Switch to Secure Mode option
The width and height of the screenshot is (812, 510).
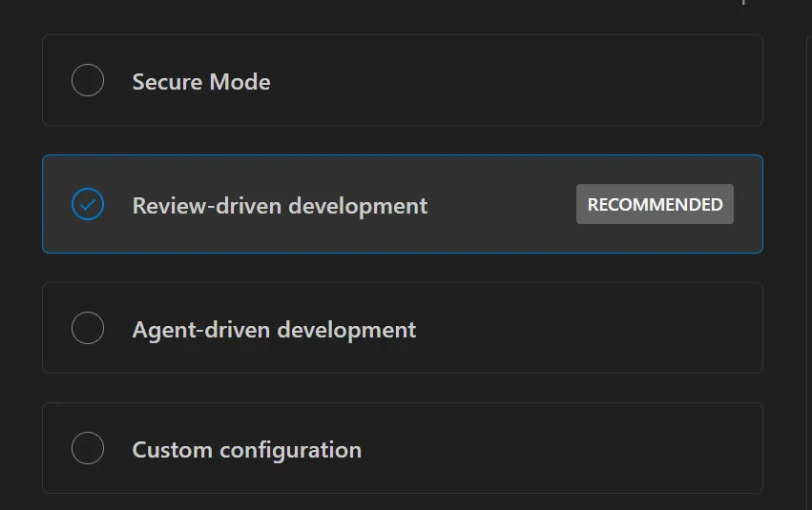200,82
